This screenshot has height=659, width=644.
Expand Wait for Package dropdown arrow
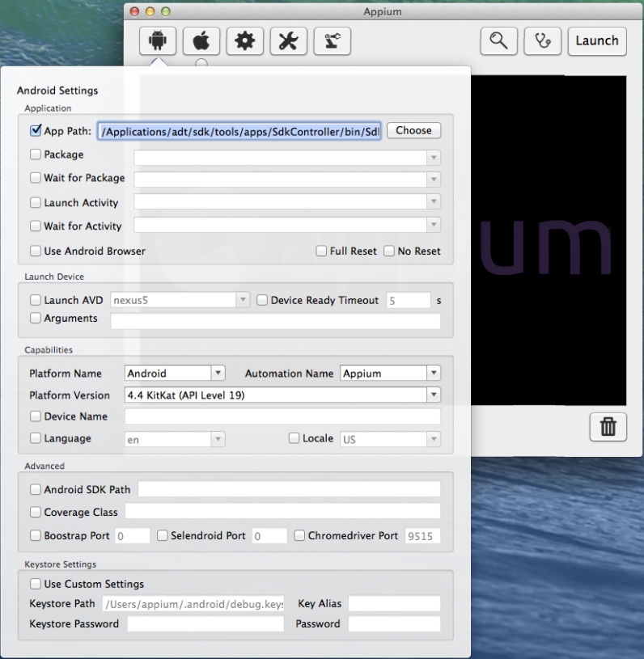click(x=434, y=180)
